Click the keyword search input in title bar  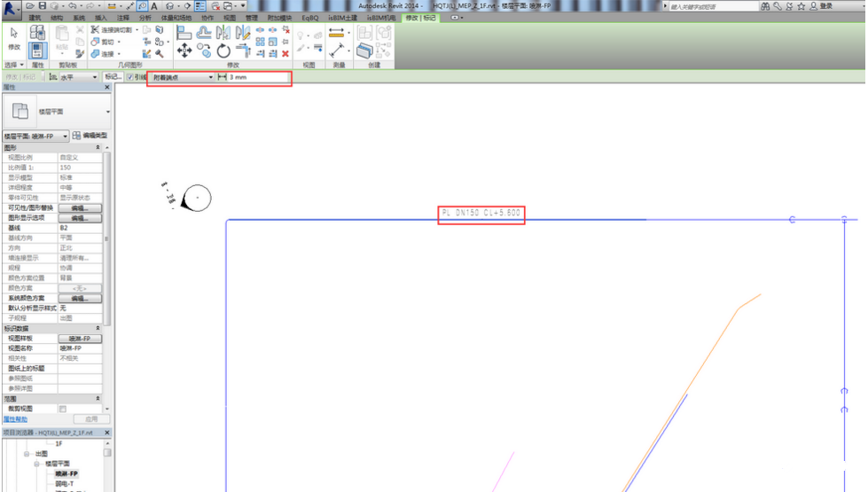point(713,6)
